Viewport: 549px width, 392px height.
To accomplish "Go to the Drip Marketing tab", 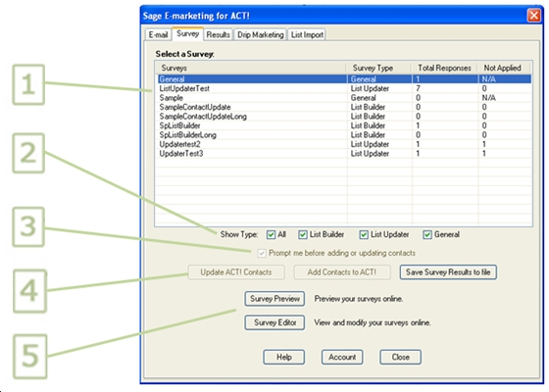I will pyautogui.click(x=260, y=34).
